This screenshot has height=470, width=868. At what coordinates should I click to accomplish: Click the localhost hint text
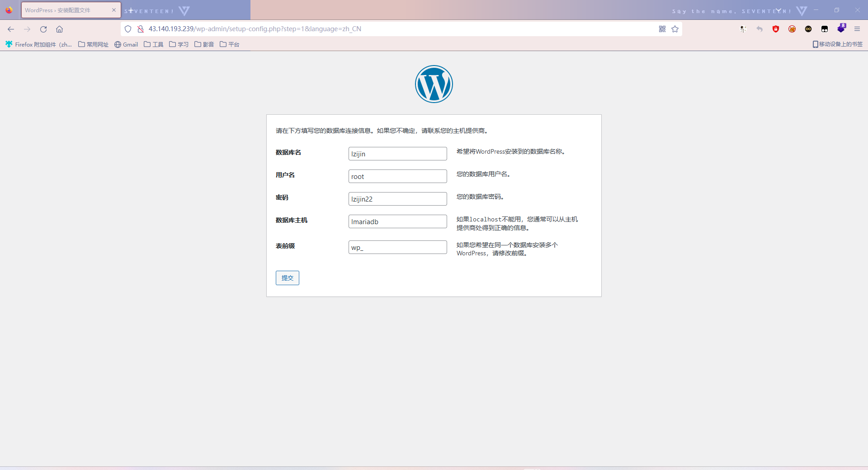tap(517, 223)
